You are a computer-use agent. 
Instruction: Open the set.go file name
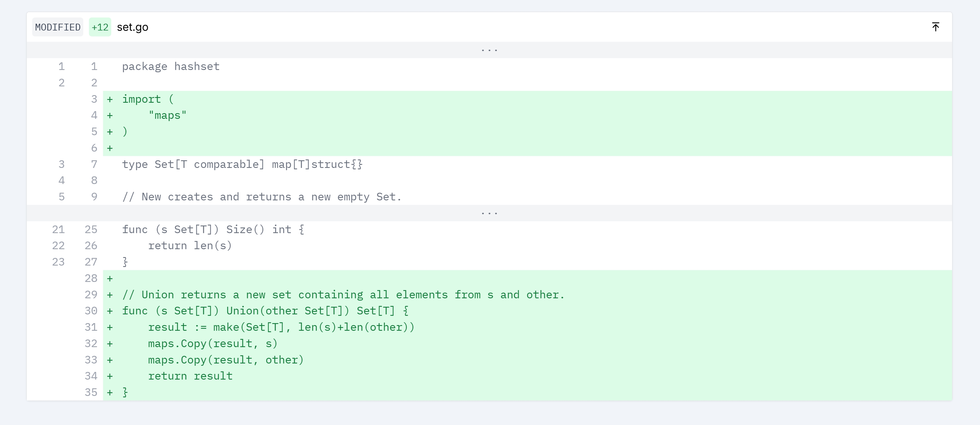132,27
